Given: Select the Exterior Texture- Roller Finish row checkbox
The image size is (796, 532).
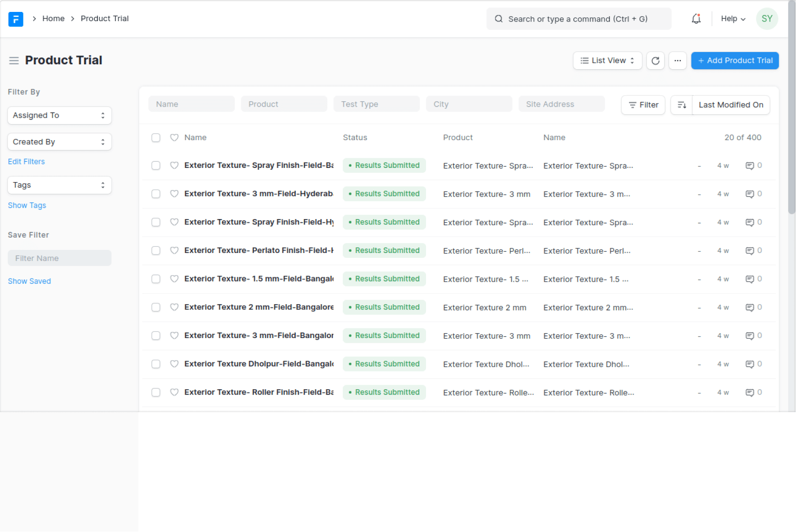Looking at the screenshot, I should (x=156, y=392).
